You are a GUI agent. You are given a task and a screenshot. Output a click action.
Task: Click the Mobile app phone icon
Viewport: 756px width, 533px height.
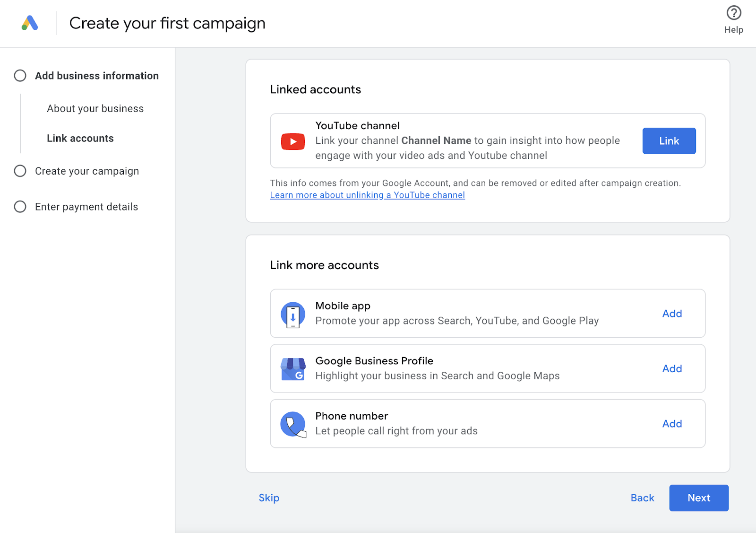click(292, 314)
